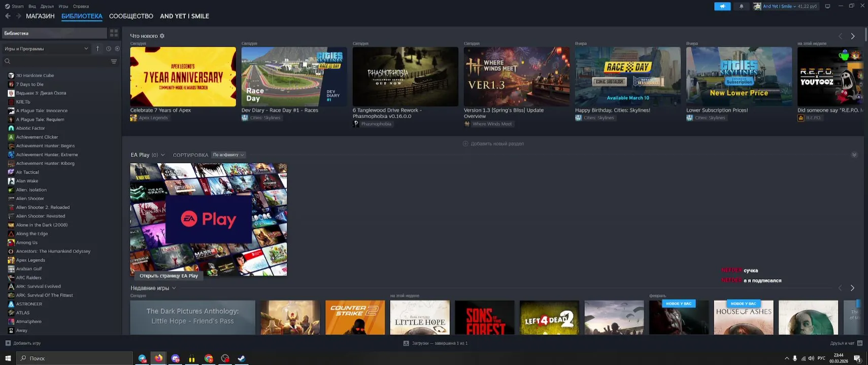Image resolution: width=868 pixels, height=365 pixels.
Task: Open downloads manager icon in bottom bar
Action: [x=406, y=343]
